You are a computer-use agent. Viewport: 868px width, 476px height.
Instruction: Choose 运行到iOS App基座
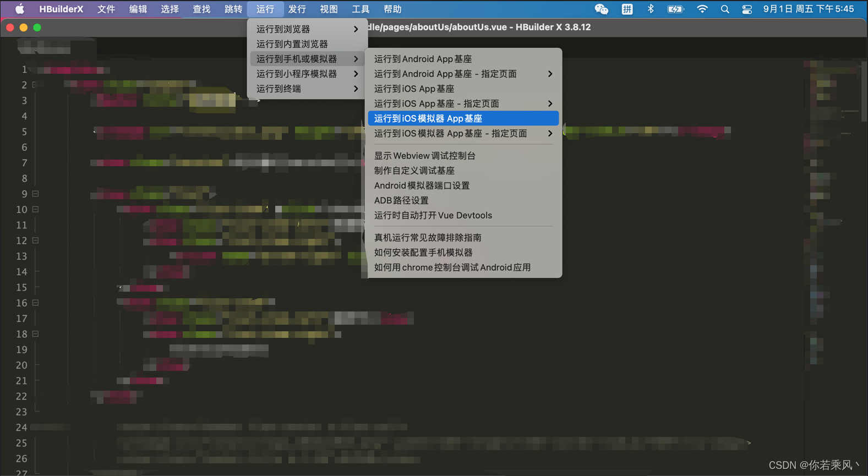[x=463, y=89]
